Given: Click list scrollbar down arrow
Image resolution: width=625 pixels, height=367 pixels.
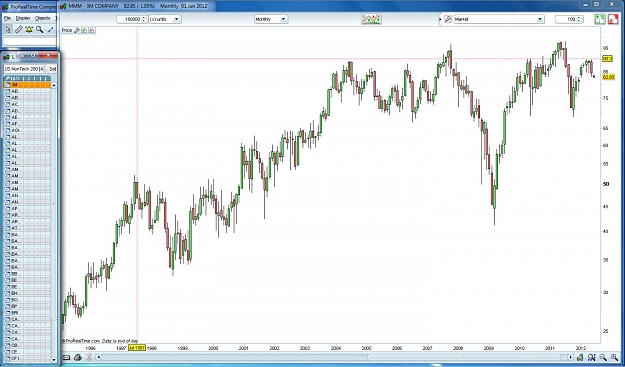Looking at the screenshot, I should (54, 359).
